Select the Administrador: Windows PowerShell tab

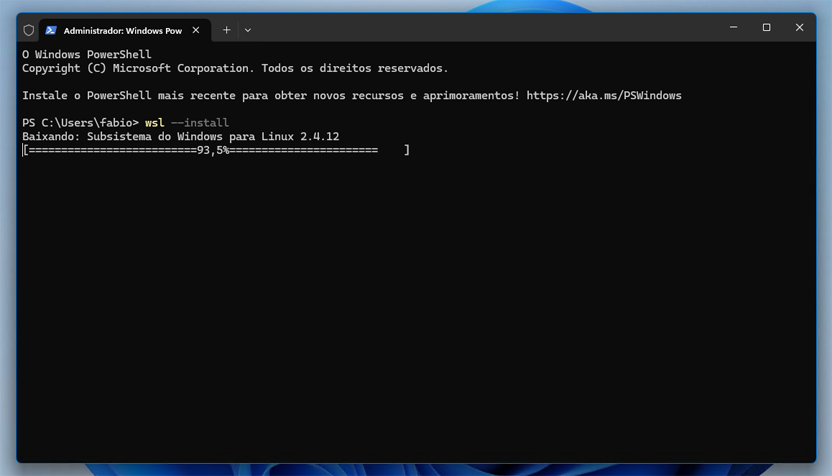pos(125,30)
